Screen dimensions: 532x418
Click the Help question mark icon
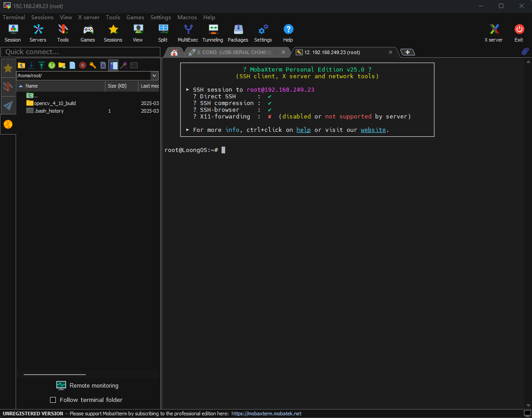click(288, 33)
